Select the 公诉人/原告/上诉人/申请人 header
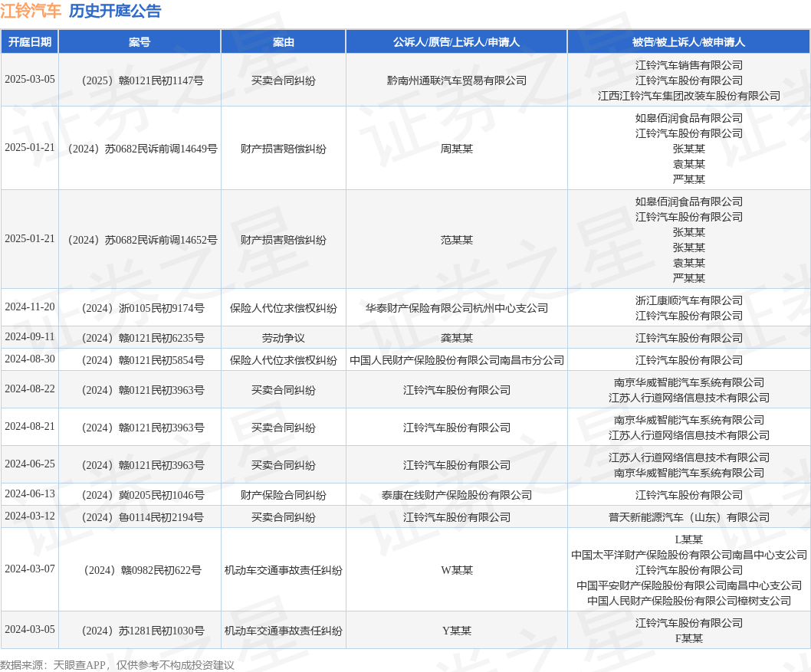 pyautogui.click(x=456, y=42)
